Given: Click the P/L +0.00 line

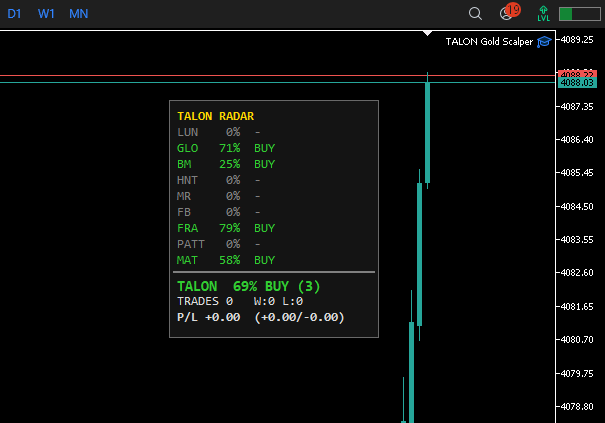Looking at the screenshot, I should 260,318.
